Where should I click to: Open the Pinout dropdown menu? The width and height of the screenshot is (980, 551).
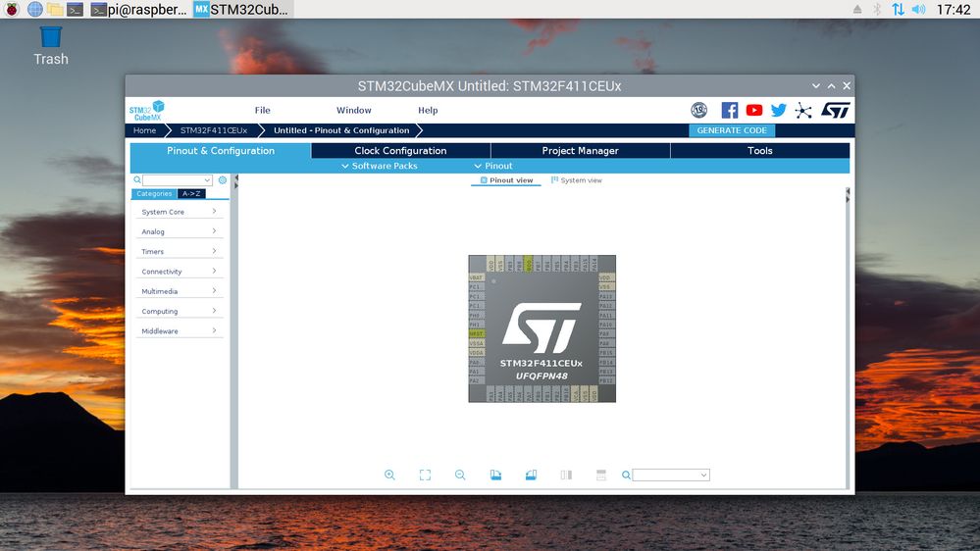(x=493, y=166)
